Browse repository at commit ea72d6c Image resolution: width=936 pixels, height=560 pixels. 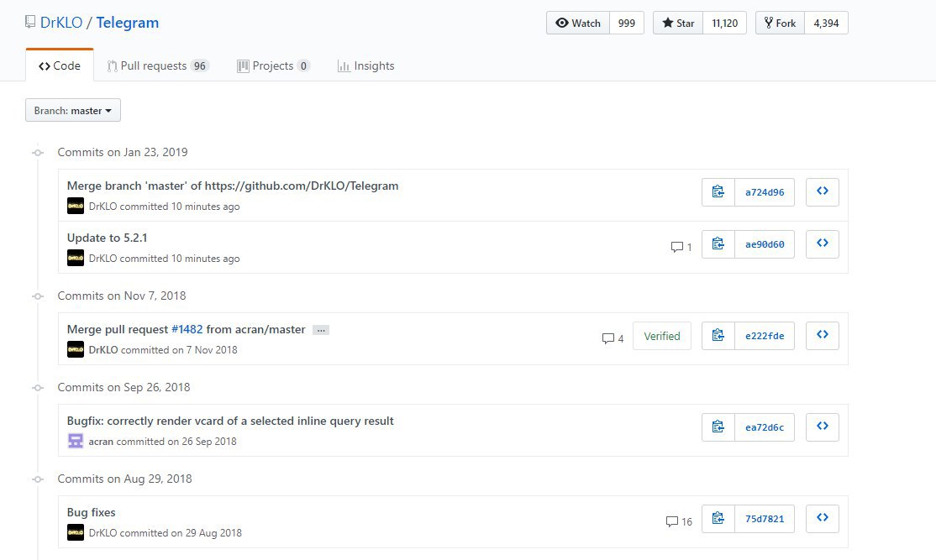tap(822, 427)
